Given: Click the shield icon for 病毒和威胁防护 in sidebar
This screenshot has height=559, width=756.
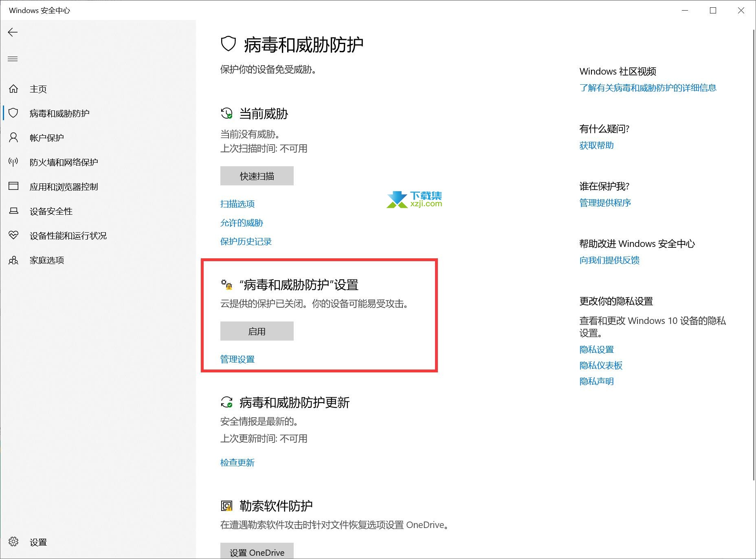Looking at the screenshot, I should tap(13, 113).
